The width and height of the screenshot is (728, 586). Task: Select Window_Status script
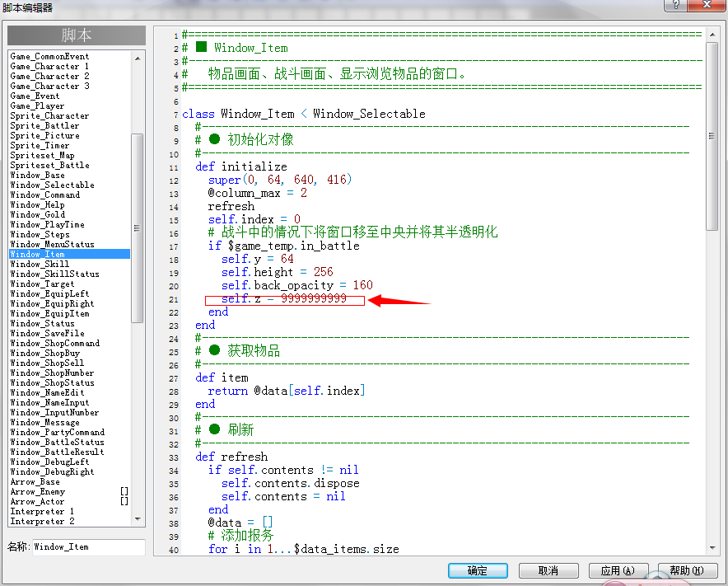click(42, 323)
